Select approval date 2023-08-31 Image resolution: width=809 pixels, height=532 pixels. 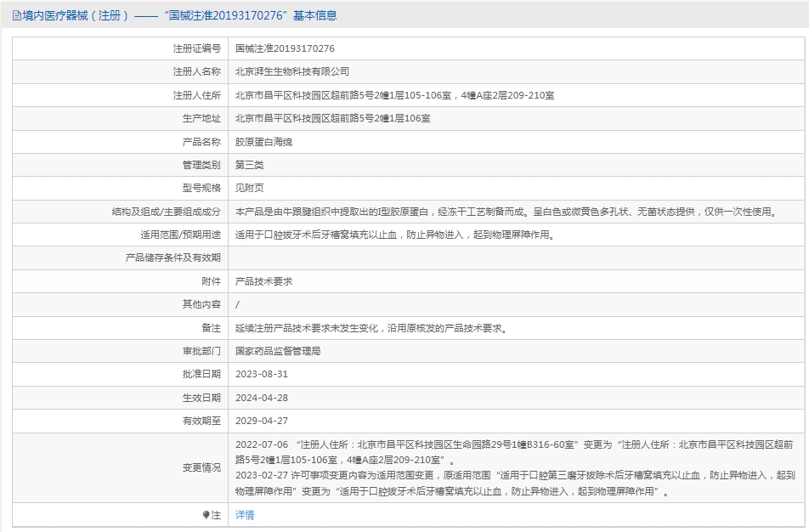(x=262, y=374)
